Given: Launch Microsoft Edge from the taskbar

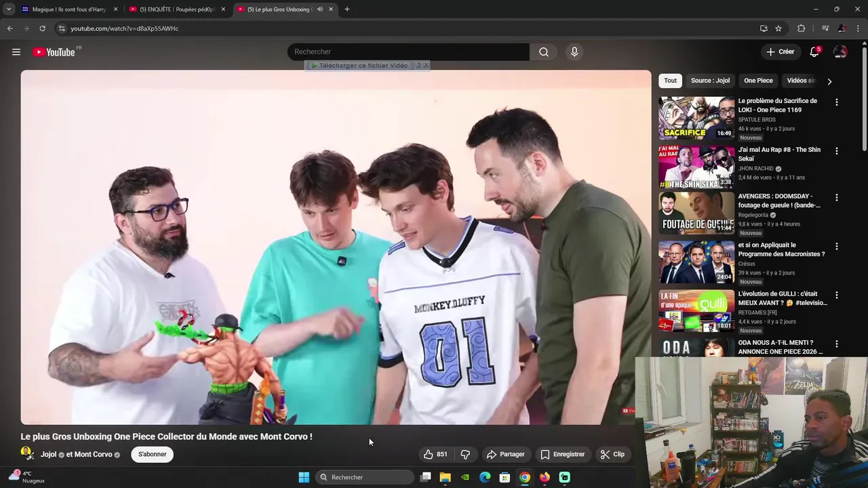Looking at the screenshot, I should click(485, 477).
